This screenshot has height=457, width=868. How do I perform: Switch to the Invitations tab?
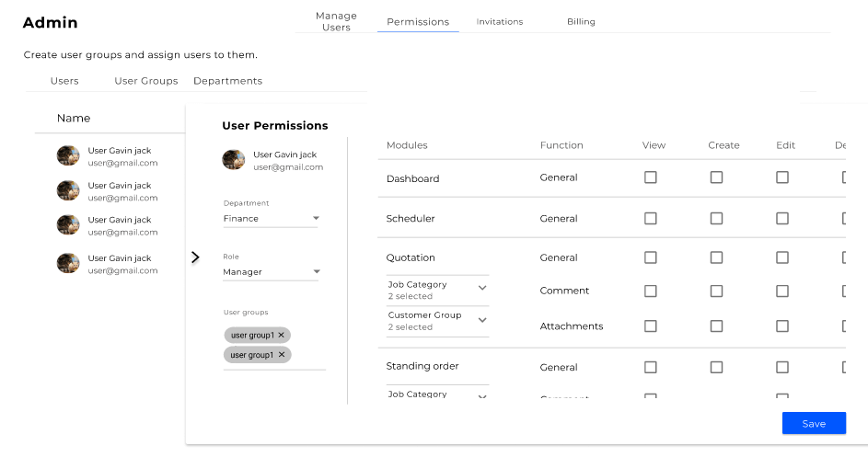pyautogui.click(x=500, y=22)
